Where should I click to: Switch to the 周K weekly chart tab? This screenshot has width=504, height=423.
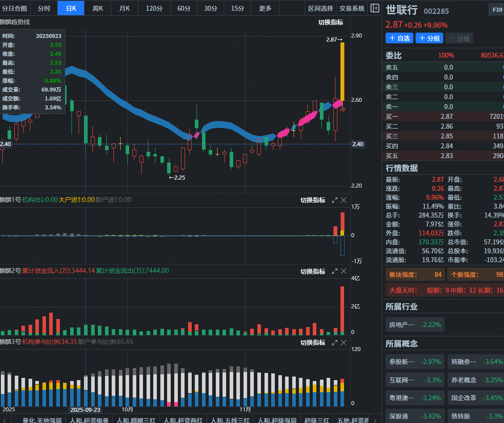(98, 8)
